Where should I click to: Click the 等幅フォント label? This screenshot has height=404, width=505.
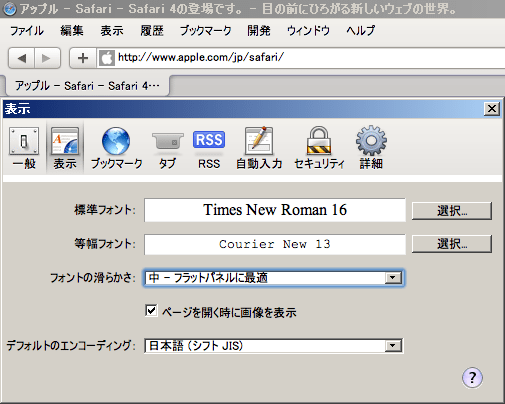(105, 244)
